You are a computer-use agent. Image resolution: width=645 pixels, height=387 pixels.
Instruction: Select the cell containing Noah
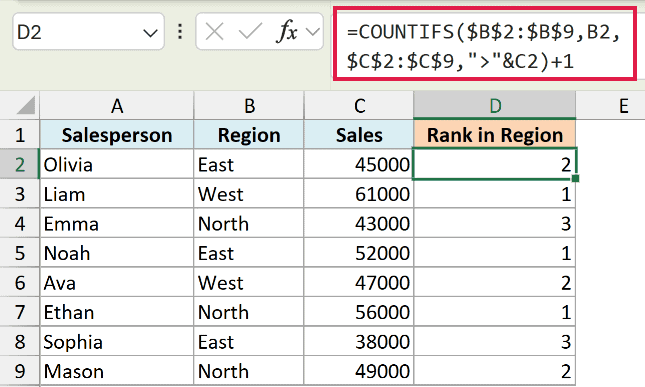(117, 253)
